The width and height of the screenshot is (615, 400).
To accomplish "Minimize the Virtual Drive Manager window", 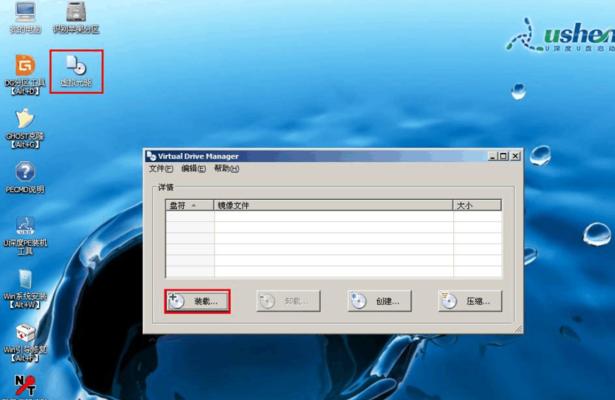I will pyautogui.click(x=493, y=156).
